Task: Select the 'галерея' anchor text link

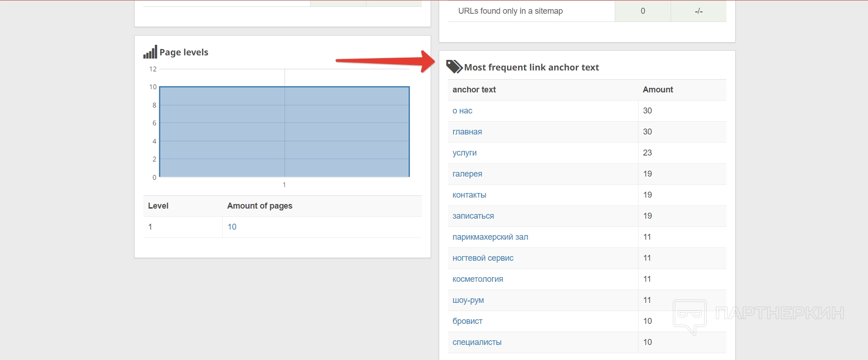Action: [x=467, y=174]
